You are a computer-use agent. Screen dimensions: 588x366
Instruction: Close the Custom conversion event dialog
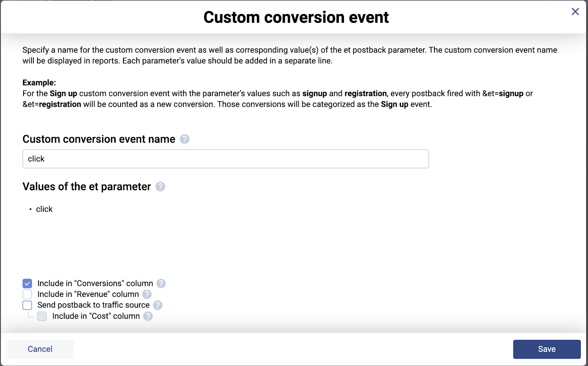point(575,12)
